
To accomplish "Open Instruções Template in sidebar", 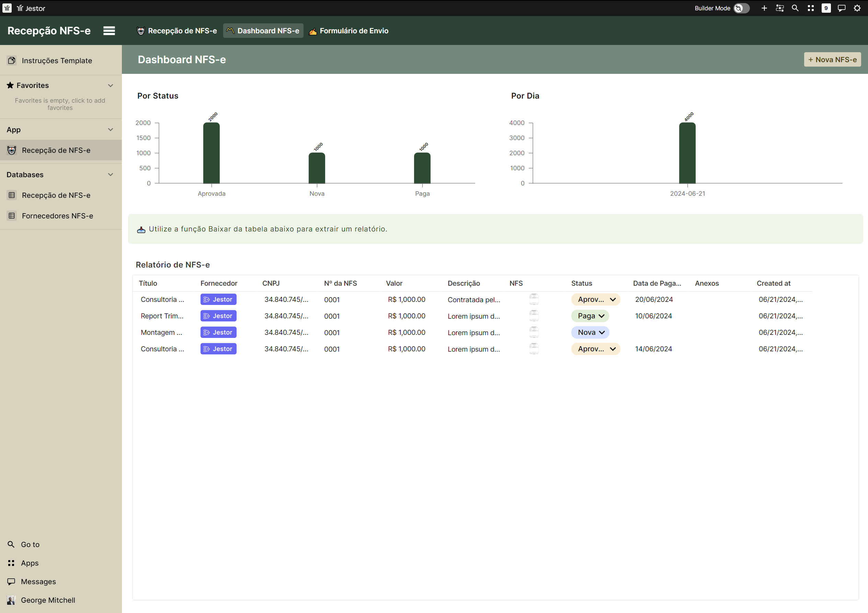I will click(x=57, y=60).
